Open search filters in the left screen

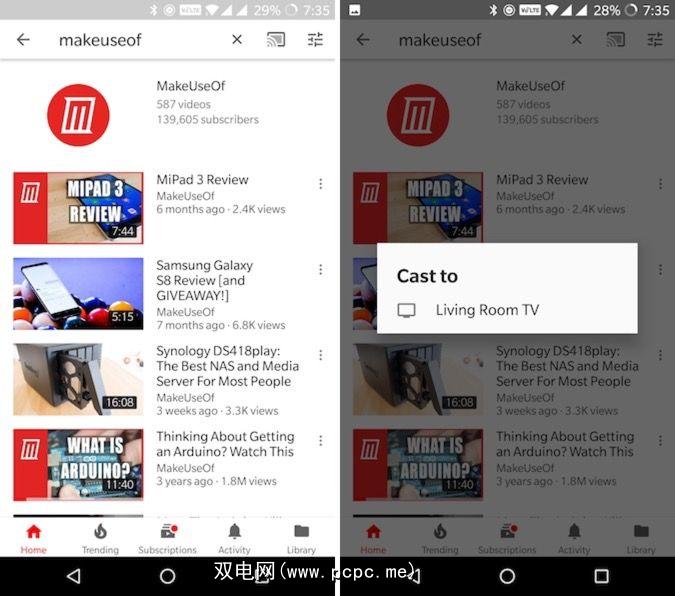[315, 40]
